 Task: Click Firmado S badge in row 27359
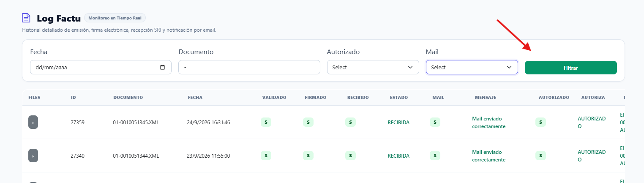click(x=308, y=122)
